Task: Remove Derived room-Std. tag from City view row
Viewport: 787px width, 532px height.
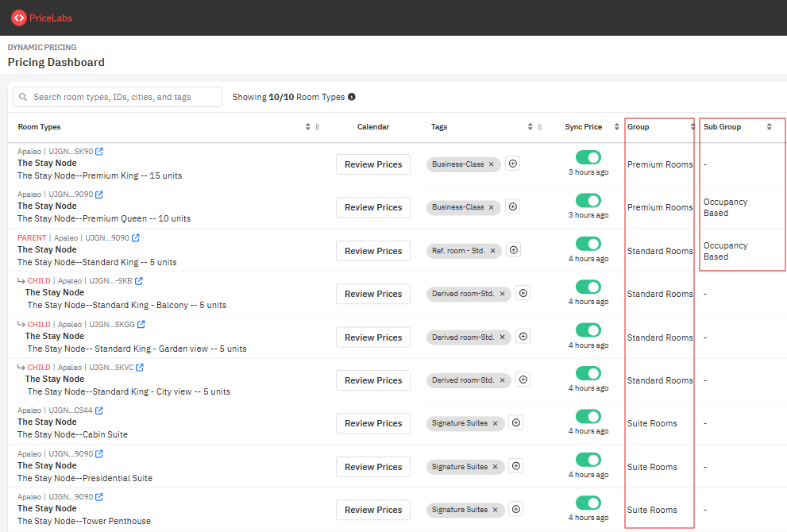Action: (x=503, y=380)
